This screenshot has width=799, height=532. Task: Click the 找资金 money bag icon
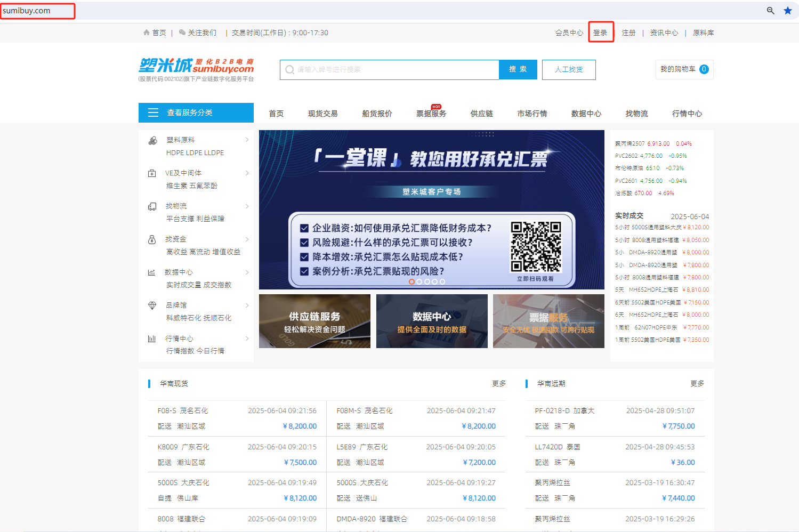pyautogui.click(x=152, y=239)
